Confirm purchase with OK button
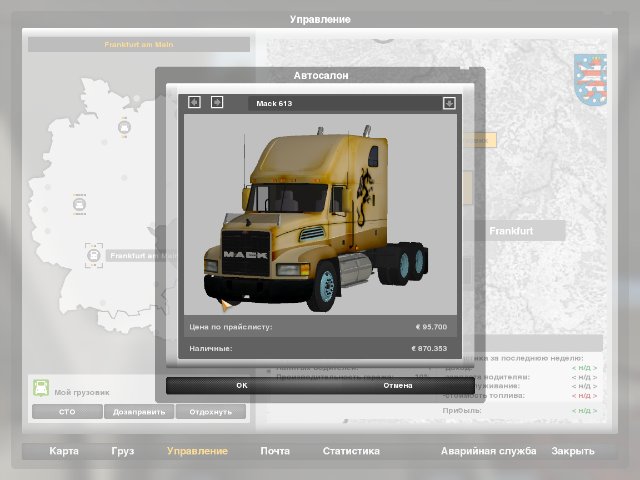Screen dimensions: 640x480 coord(242,385)
